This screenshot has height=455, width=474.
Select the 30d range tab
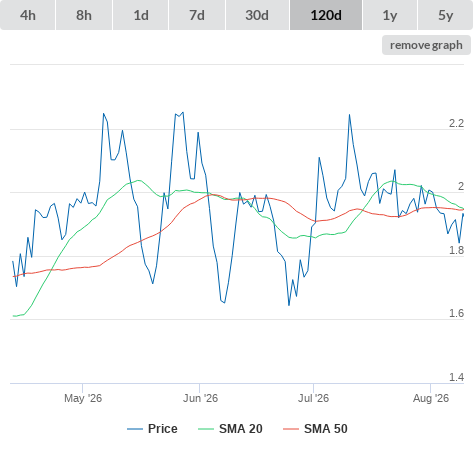[257, 15]
